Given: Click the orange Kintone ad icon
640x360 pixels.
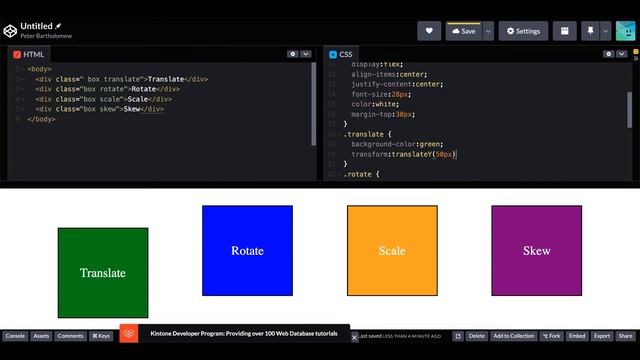Looking at the screenshot, I should [x=129, y=333].
